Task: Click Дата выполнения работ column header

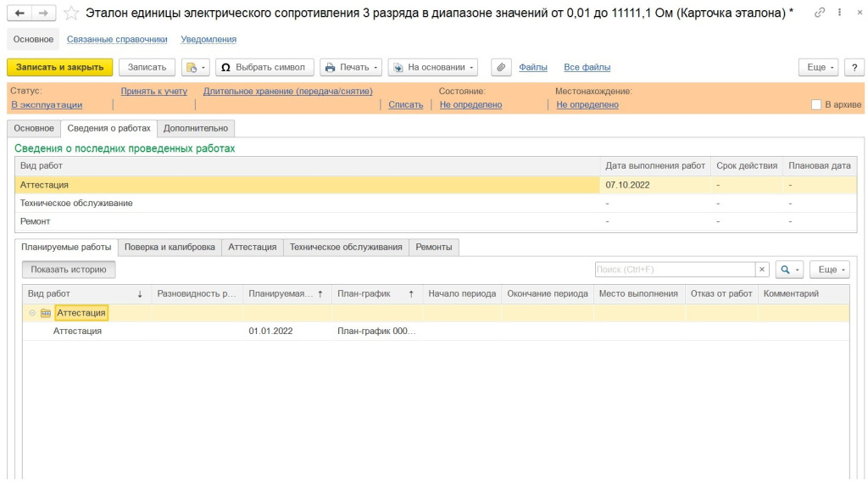Action: pos(655,165)
